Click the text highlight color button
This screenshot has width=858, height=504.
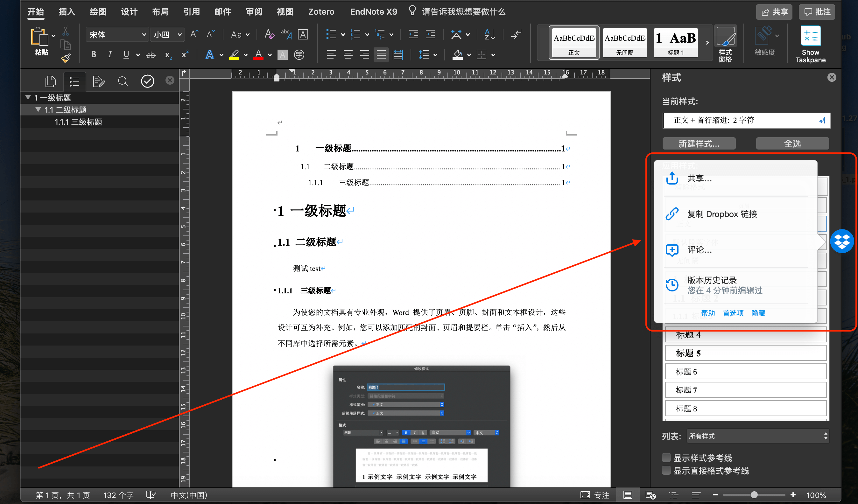tap(234, 54)
